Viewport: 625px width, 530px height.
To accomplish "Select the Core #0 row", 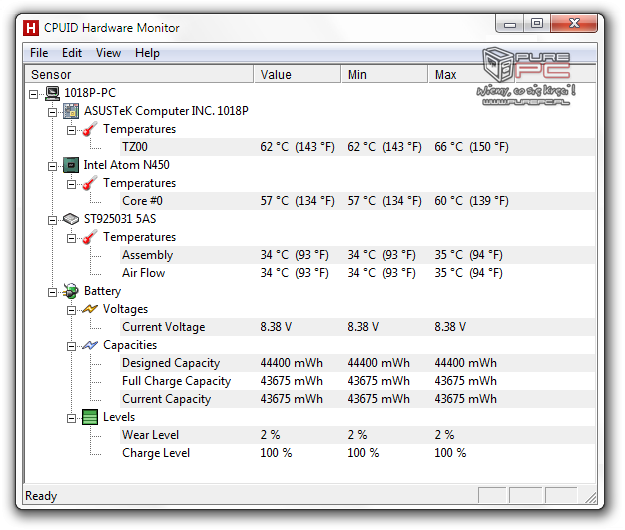I will click(x=358, y=201).
